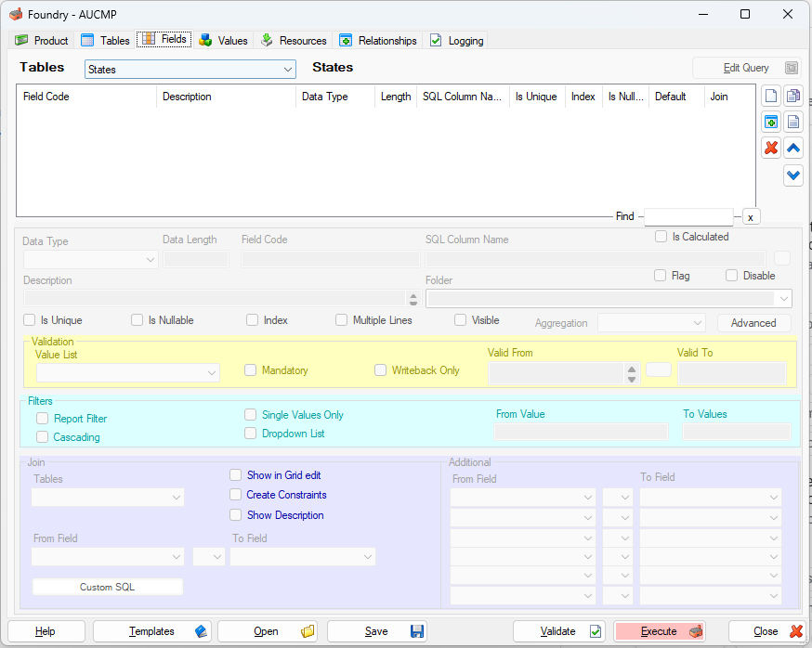Check the Dropdown List checkbox
The width and height of the screenshot is (812, 648).
[250, 434]
